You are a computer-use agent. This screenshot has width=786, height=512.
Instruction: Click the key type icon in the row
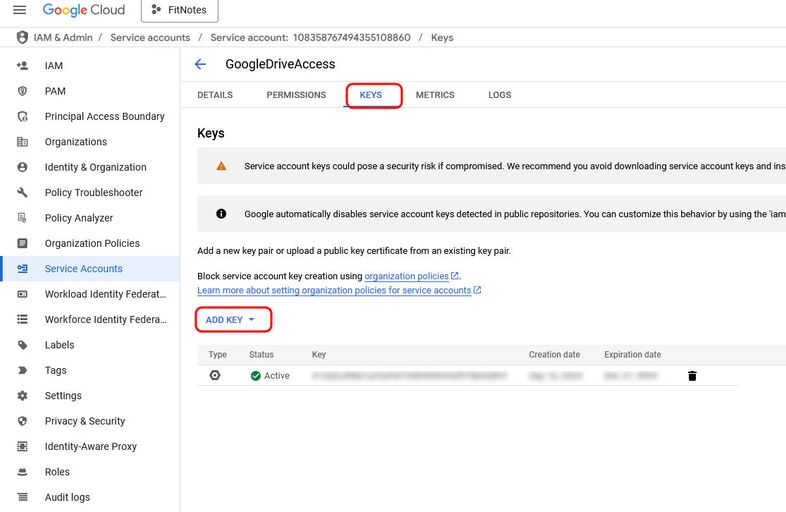point(215,375)
